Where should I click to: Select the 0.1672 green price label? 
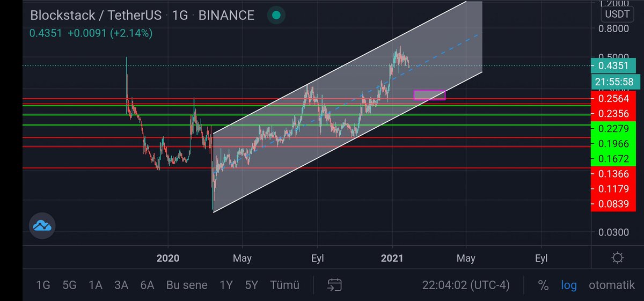613,159
